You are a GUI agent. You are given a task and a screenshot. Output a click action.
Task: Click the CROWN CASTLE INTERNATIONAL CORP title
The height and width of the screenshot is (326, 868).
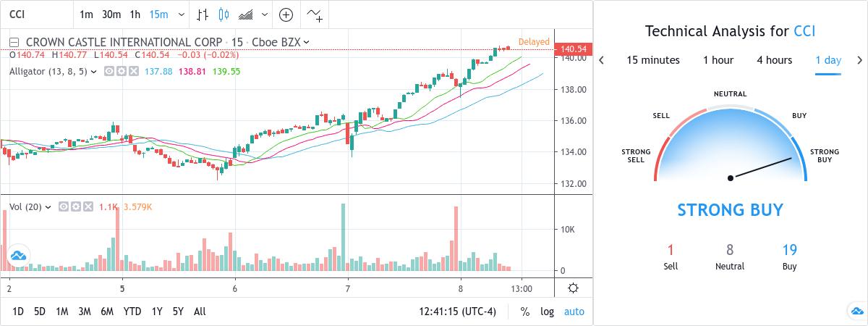[x=125, y=42]
